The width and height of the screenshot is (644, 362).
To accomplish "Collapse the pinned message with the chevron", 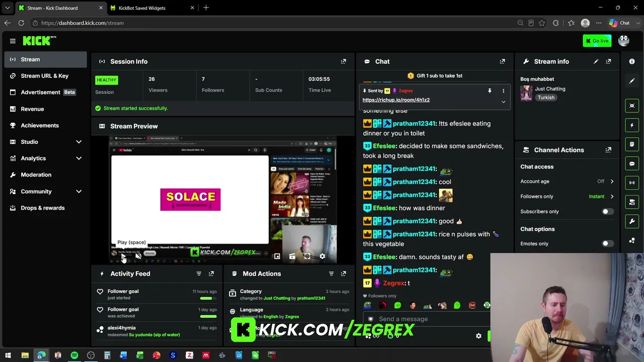I will tap(503, 102).
